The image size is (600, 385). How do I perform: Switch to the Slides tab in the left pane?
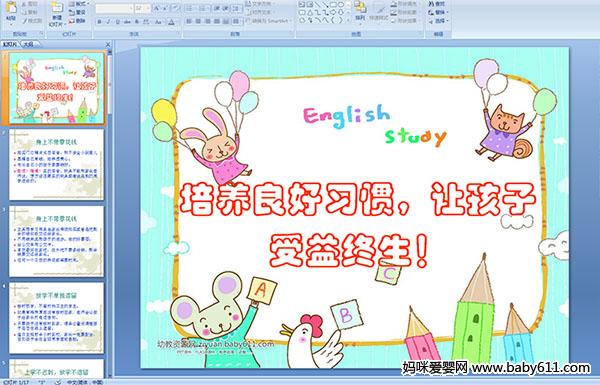(10, 44)
